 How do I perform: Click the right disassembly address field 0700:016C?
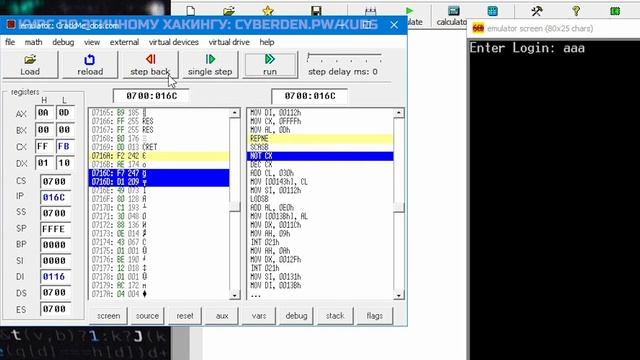(310, 96)
